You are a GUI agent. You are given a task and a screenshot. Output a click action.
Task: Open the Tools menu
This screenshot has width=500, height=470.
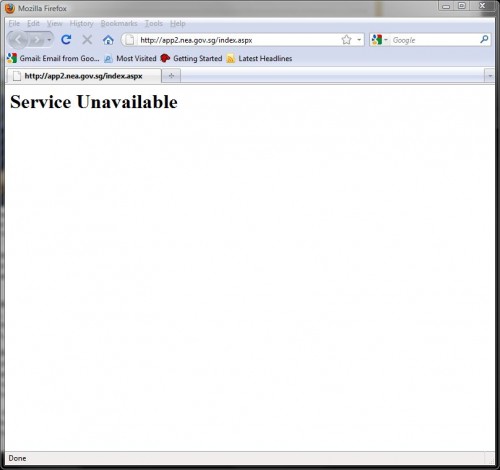(153, 24)
